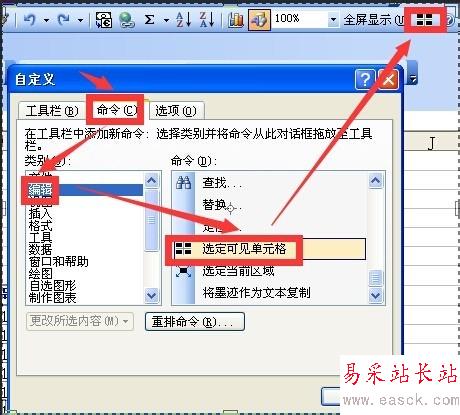The image size is (460, 415).
Task: Toggle the Drawing toolbar icon
Action: click(x=259, y=20)
